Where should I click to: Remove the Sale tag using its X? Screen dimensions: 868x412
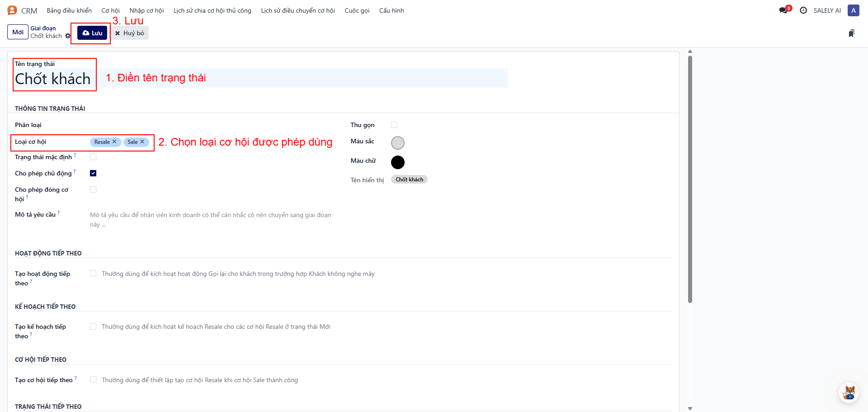142,142
